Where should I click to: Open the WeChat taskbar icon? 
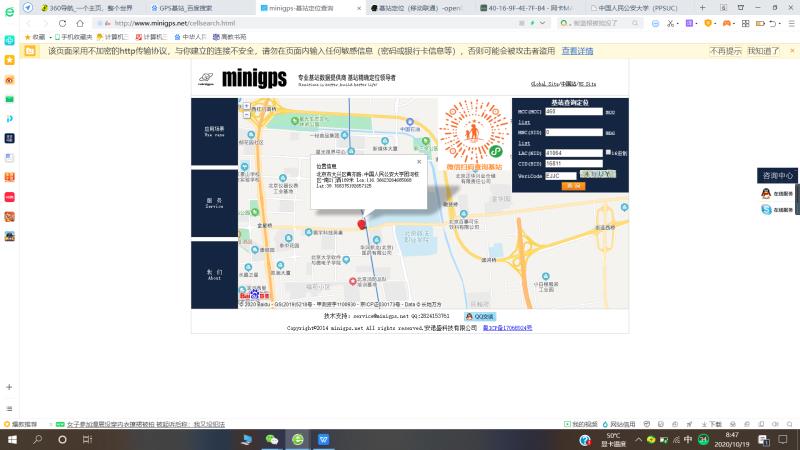[272, 439]
